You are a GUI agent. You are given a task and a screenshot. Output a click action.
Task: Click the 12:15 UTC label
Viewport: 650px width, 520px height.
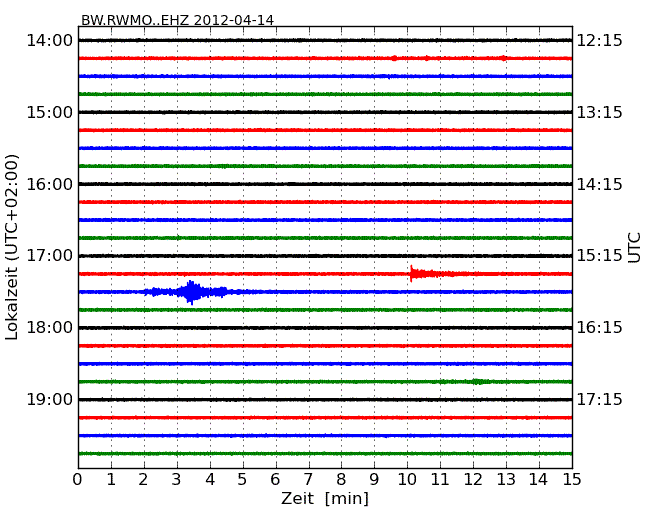(600, 41)
